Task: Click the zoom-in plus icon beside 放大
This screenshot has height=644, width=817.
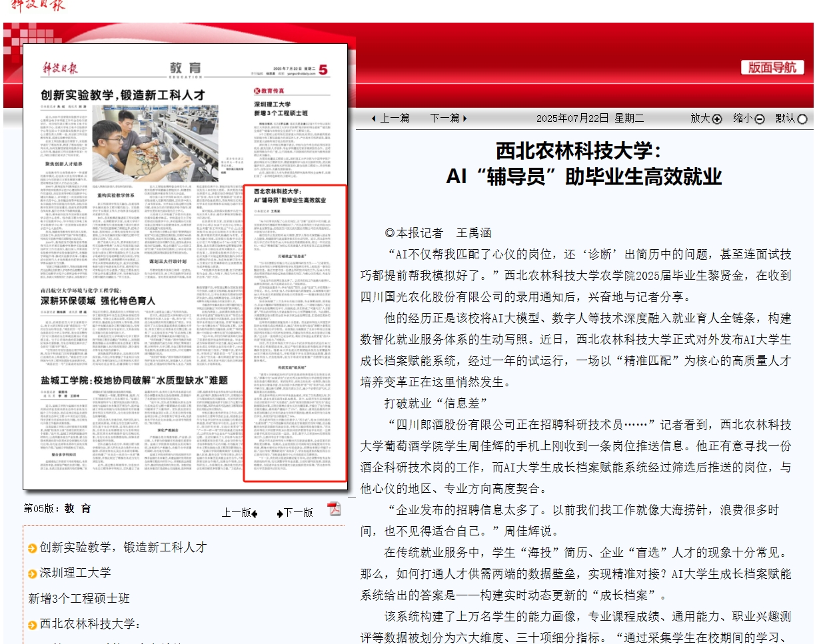Action: [717, 119]
